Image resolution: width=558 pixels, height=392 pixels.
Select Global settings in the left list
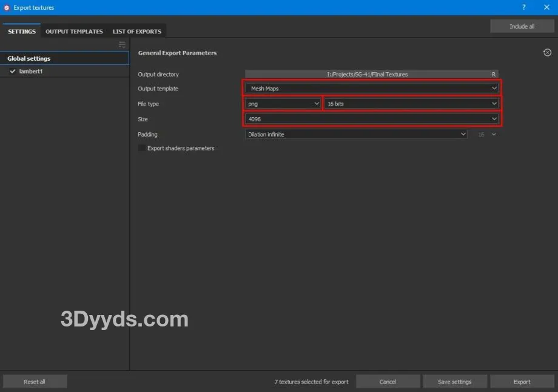coord(64,58)
